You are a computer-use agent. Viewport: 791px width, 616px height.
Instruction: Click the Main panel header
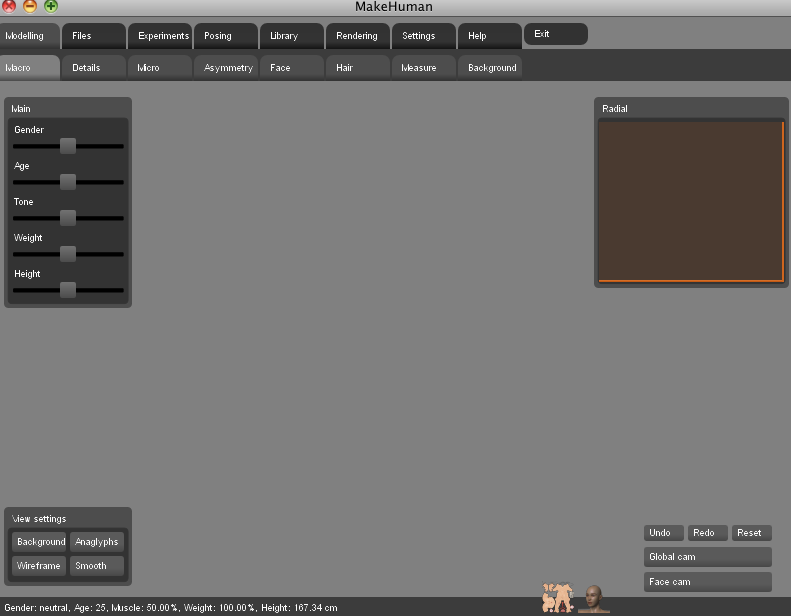[68, 108]
